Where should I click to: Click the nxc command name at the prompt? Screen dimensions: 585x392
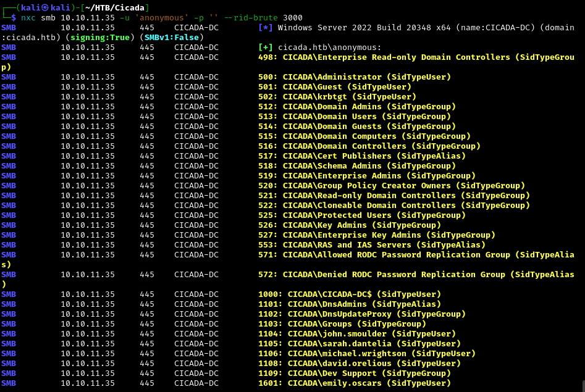coord(28,17)
